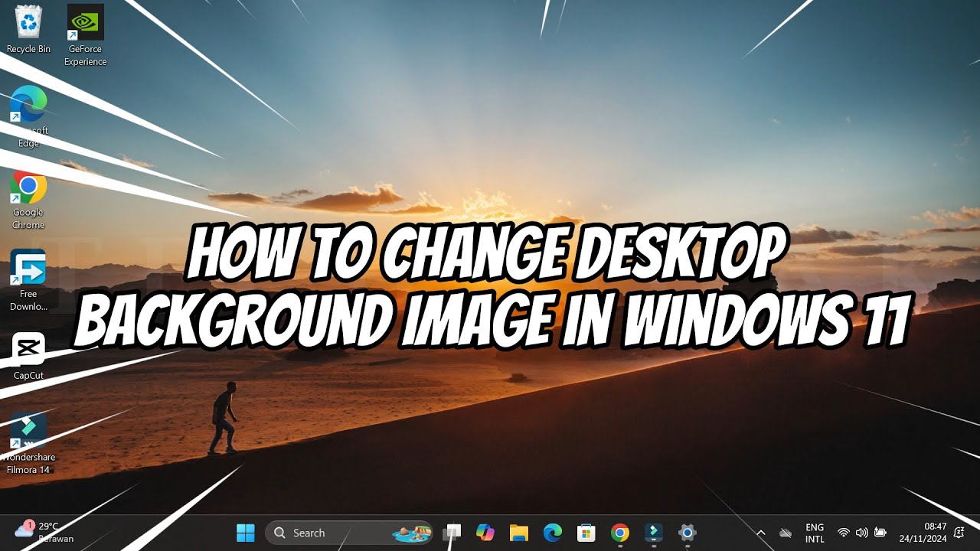Select the Google Chrome desktop shortcut
Image resolution: width=980 pixels, height=551 pixels.
click(x=28, y=200)
